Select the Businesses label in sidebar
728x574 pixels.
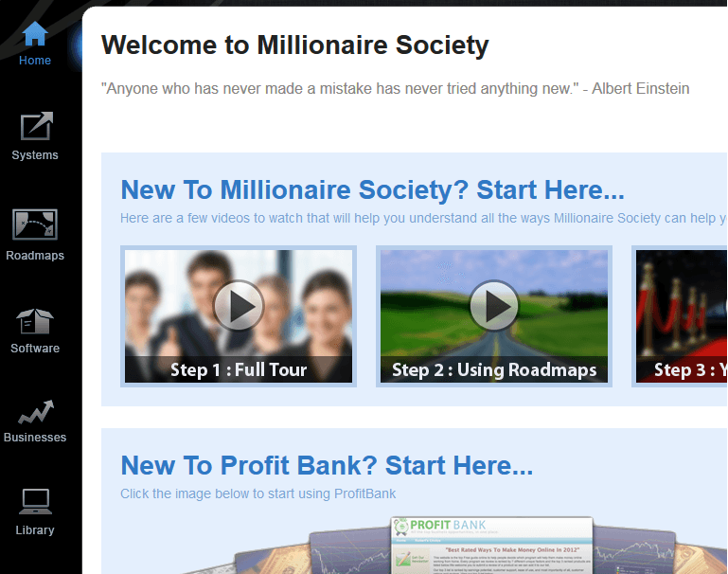[x=35, y=438]
